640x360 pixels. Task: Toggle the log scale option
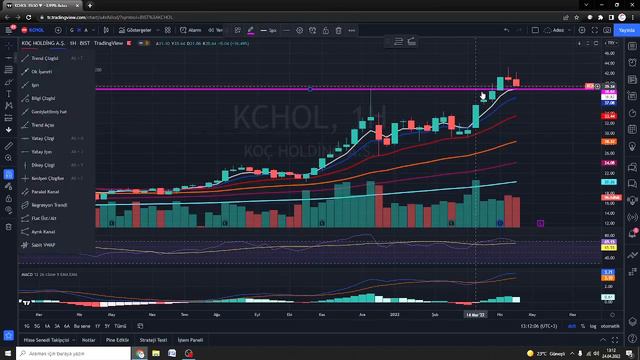(593, 326)
